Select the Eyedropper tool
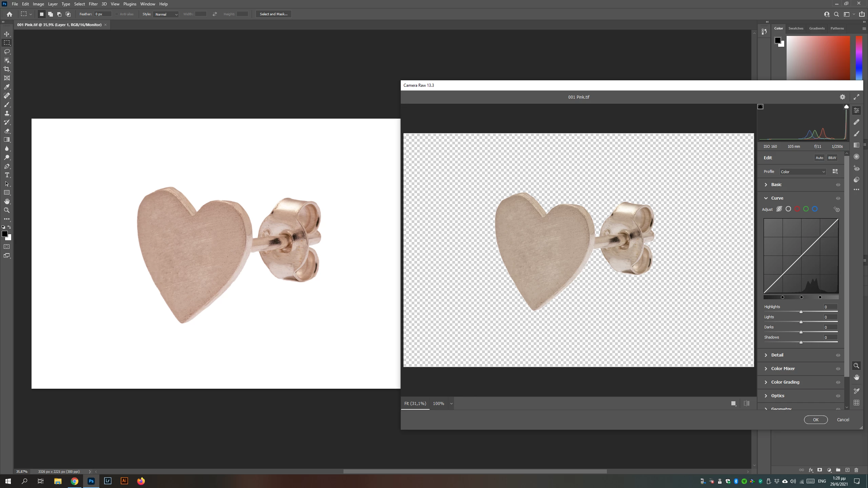The image size is (868, 488). (7, 87)
